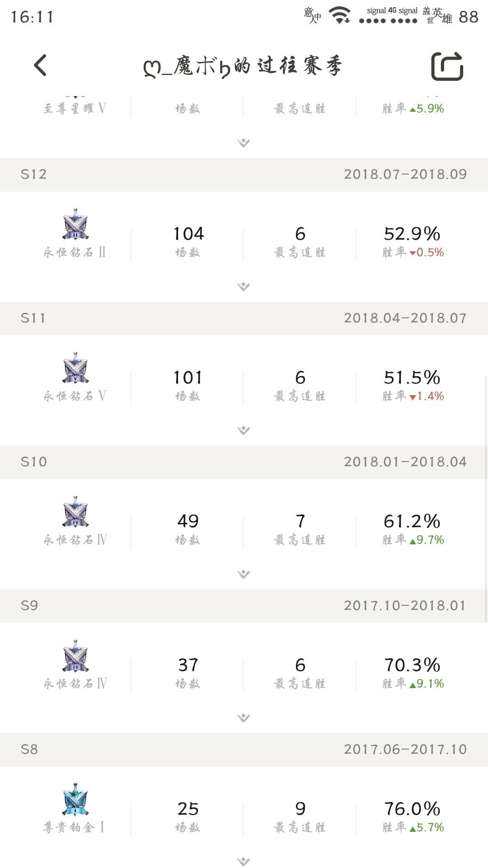Tap the S11 Diamond V rank badge
Image resolution: width=488 pixels, height=868 pixels.
coord(75,368)
